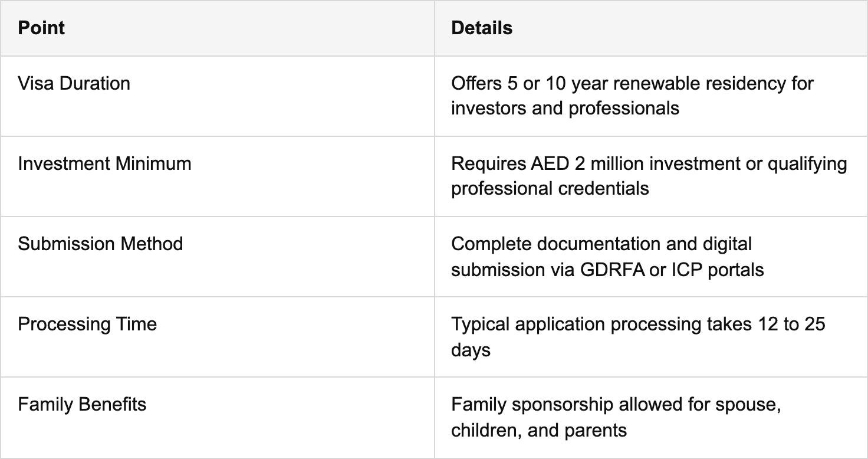Select the "Investment Minimum" row label
The image size is (868, 459).
pyautogui.click(x=104, y=163)
